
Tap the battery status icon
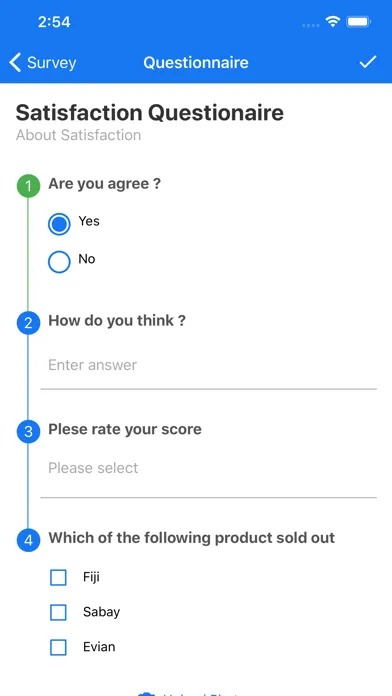tap(359, 21)
